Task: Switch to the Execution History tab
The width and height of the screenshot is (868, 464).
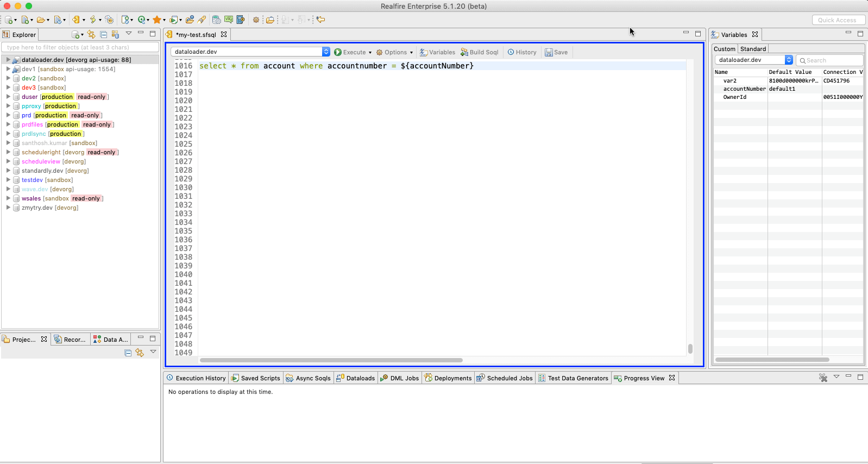Action: [x=196, y=378]
